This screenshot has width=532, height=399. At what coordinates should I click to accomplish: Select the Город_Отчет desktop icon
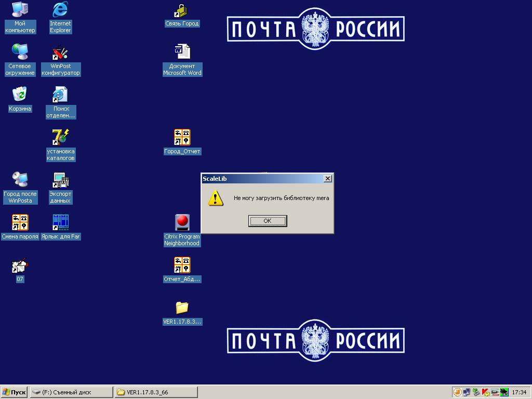coord(182,142)
